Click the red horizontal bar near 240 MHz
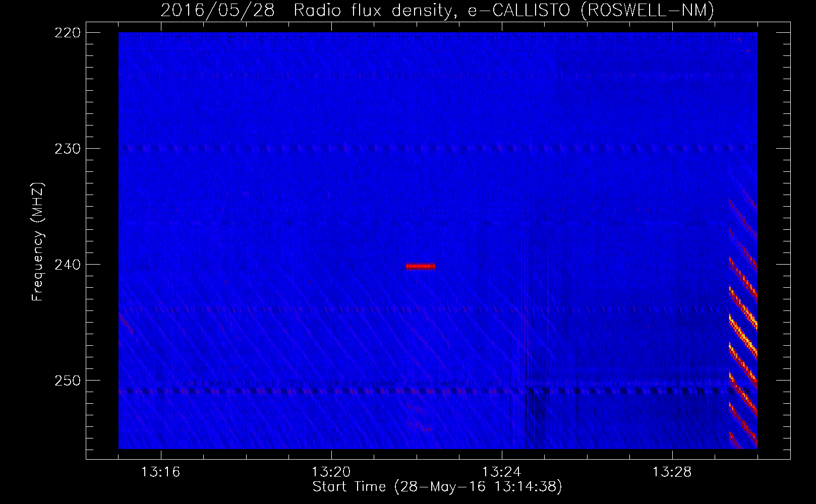The image size is (816, 504). (421, 267)
